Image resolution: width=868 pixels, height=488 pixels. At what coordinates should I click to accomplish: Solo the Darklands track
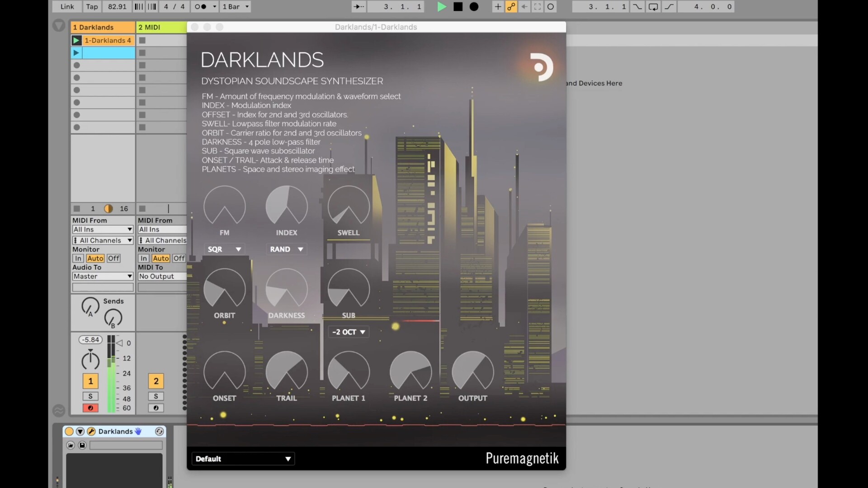point(90,396)
